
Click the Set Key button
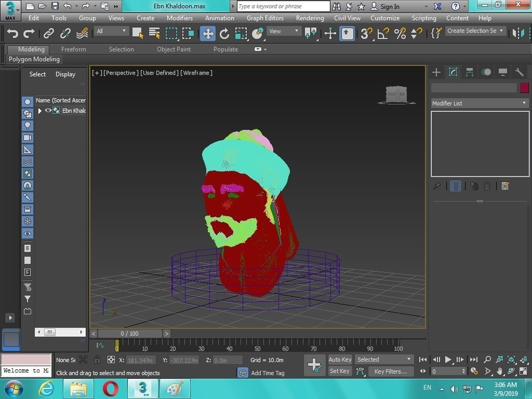pyautogui.click(x=340, y=371)
